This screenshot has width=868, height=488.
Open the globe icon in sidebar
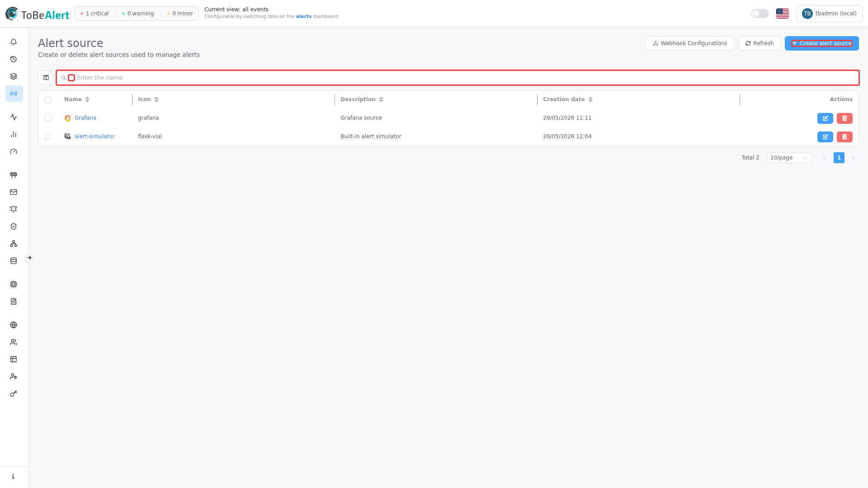coord(14,325)
